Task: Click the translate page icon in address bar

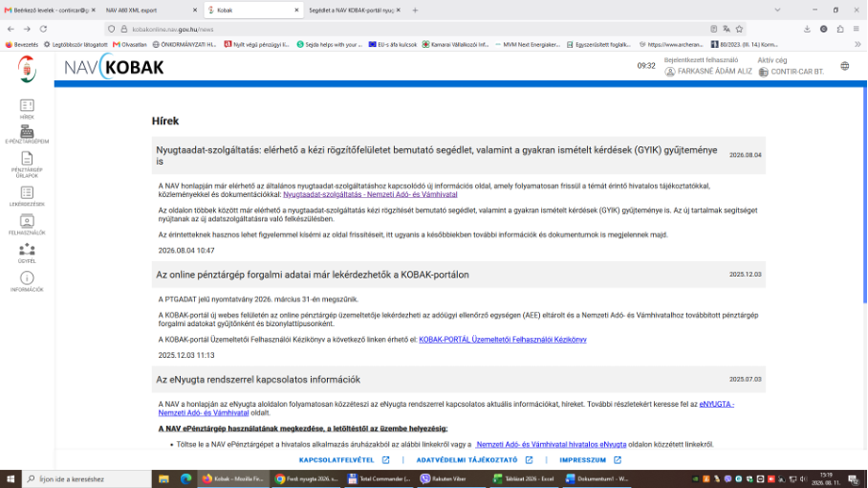Action: pos(727,29)
